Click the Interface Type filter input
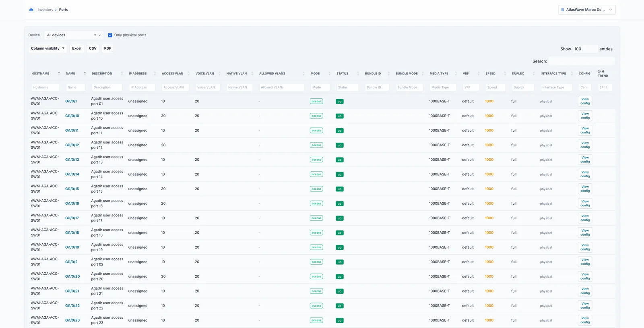The height and width of the screenshot is (328, 644). point(557,87)
